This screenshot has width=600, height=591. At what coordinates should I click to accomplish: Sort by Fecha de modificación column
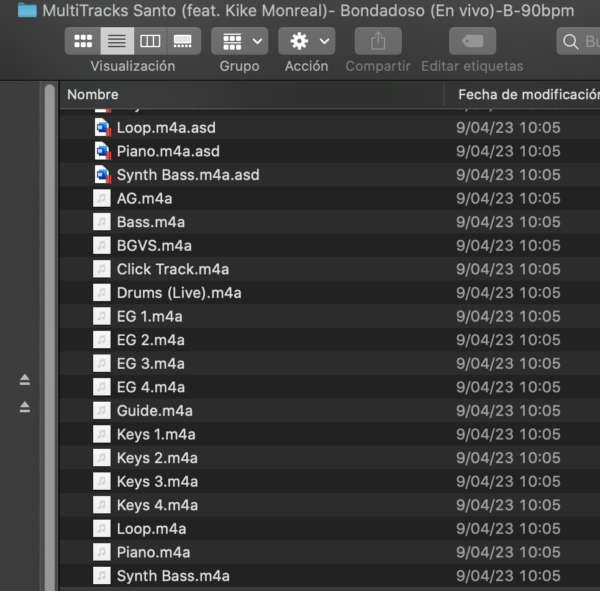point(529,95)
